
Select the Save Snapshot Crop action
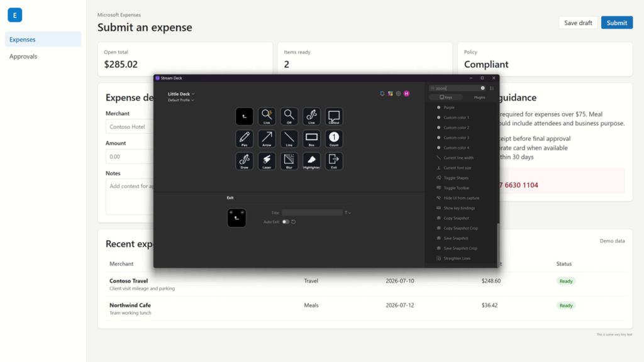pos(461,248)
